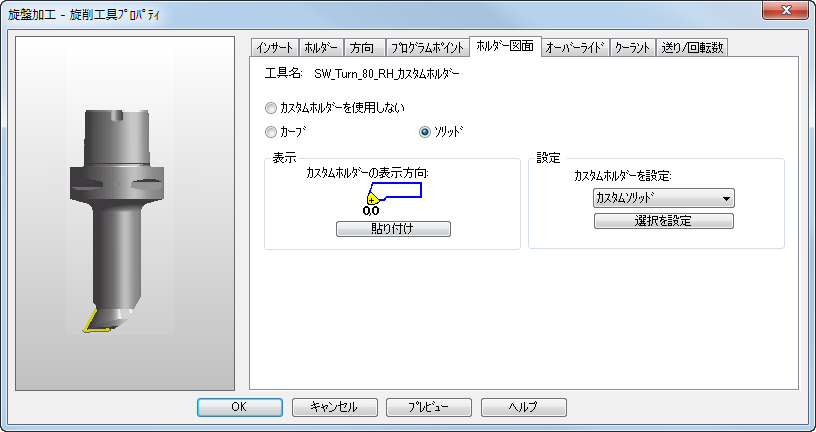Click the キャンセル button
Screen dimensions: 816x432
334,408
